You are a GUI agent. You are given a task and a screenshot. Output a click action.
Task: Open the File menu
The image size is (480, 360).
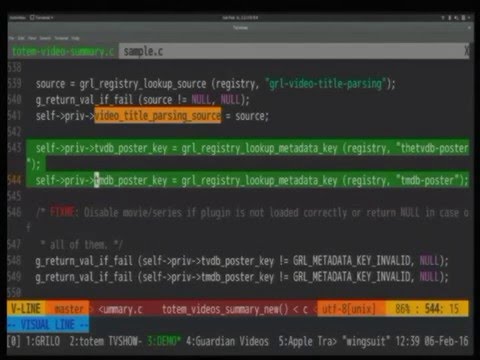tap(12, 38)
